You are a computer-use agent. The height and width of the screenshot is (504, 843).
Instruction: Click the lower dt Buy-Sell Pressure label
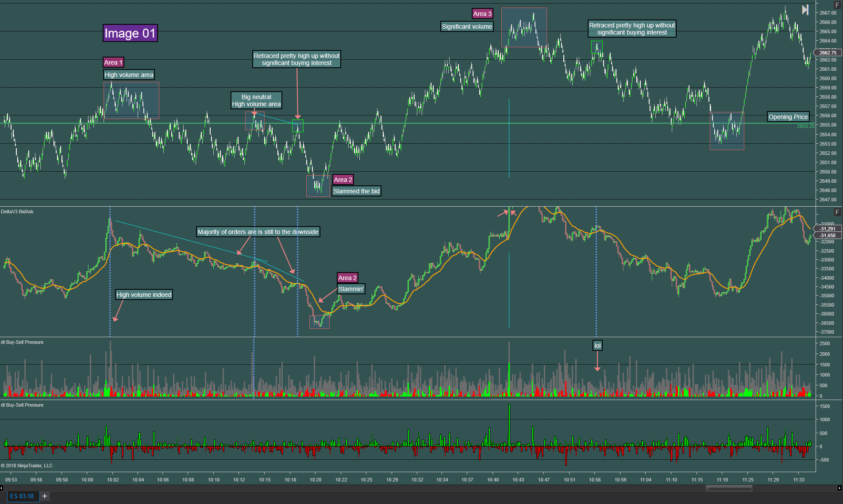point(22,405)
